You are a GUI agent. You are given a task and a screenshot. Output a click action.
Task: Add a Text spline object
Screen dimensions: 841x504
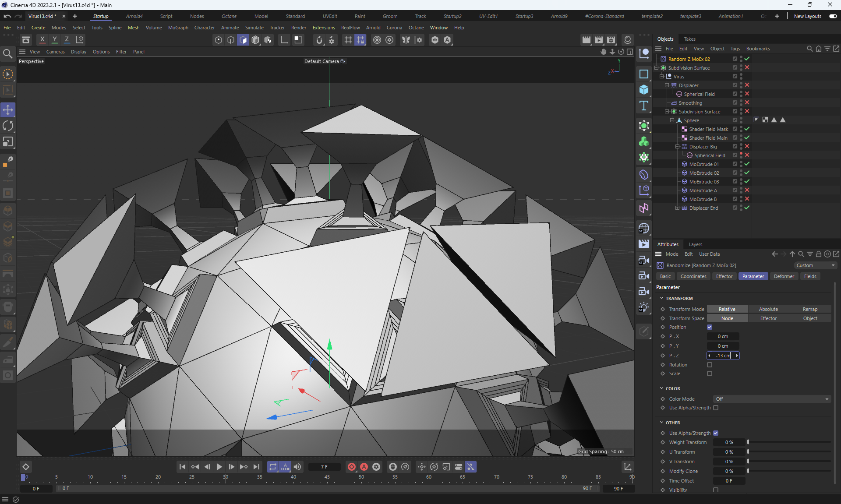(x=643, y=106)
